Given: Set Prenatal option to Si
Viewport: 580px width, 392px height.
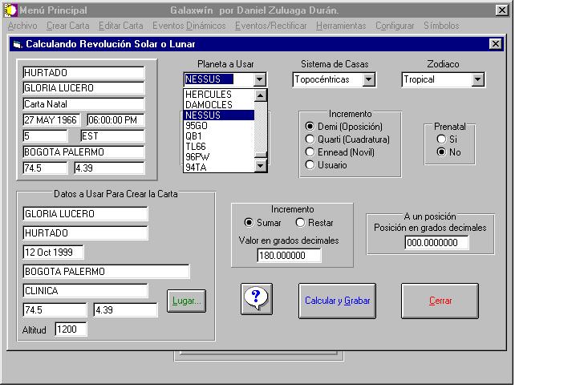Looking at the screenshot, I should point(441,139).
